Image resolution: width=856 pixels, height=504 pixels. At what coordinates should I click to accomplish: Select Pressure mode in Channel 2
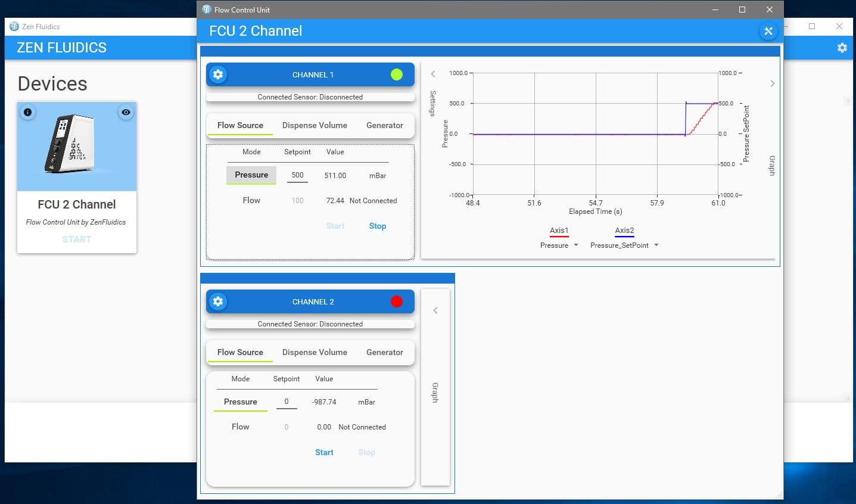click(241, 402)
